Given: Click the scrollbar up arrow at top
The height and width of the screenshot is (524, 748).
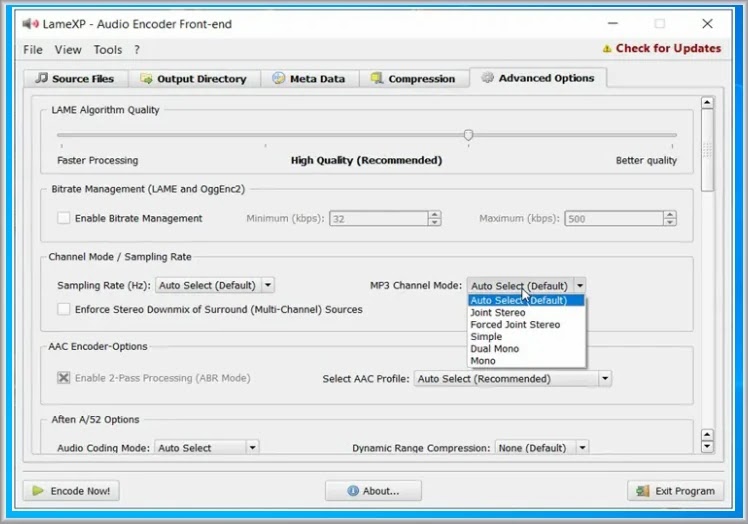Looking at the screenshot, I should (707, 103).
